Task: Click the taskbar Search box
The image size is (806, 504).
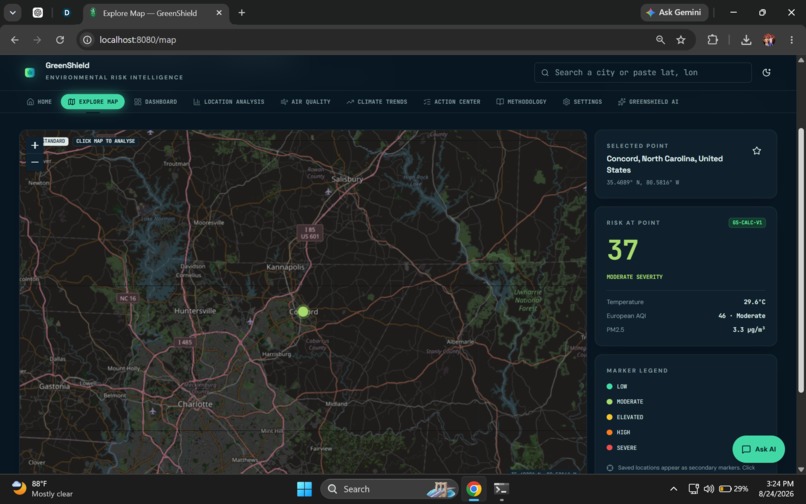Action: coord(390,489)
